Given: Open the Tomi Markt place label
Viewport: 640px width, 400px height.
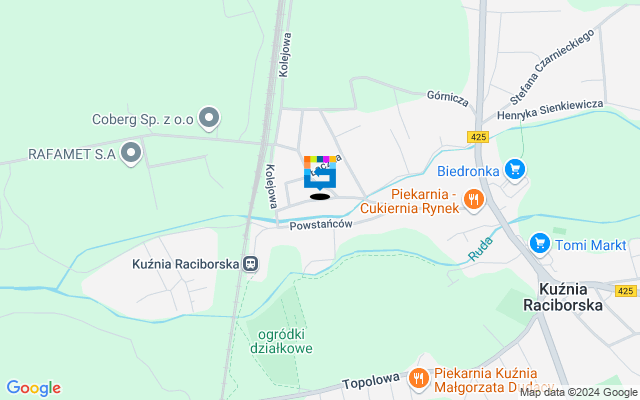Looking at the screenshot, I should click(x=591, y=245).
